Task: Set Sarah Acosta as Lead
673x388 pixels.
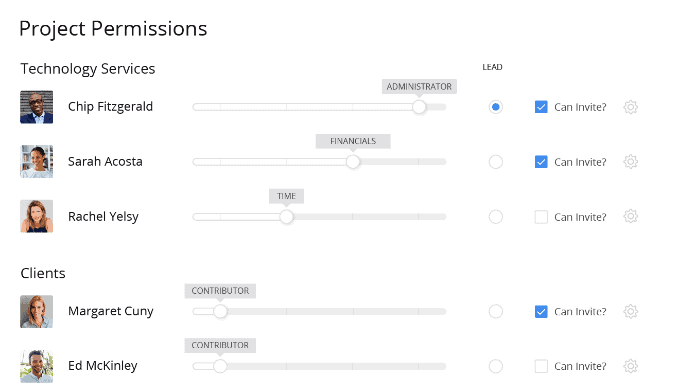Action: click(496, 162)
